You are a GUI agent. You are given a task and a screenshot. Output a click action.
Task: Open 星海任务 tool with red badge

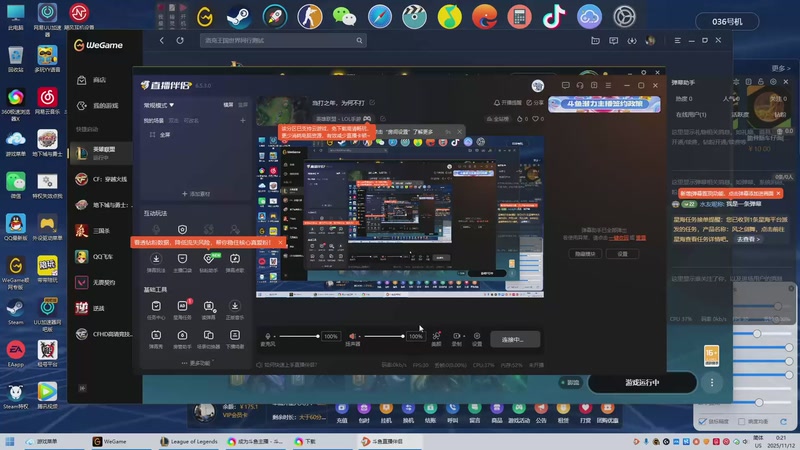(x=183, y=309)
